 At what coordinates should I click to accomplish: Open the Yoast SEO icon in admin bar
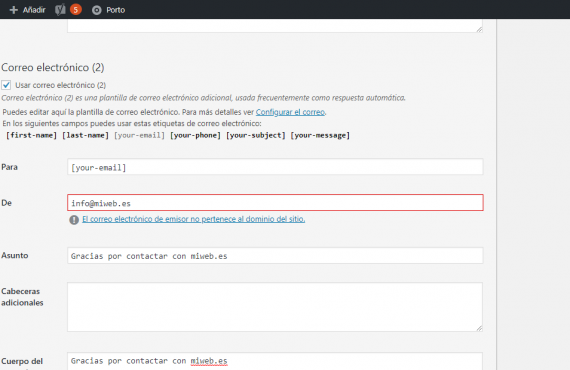(x=60, y=10)
